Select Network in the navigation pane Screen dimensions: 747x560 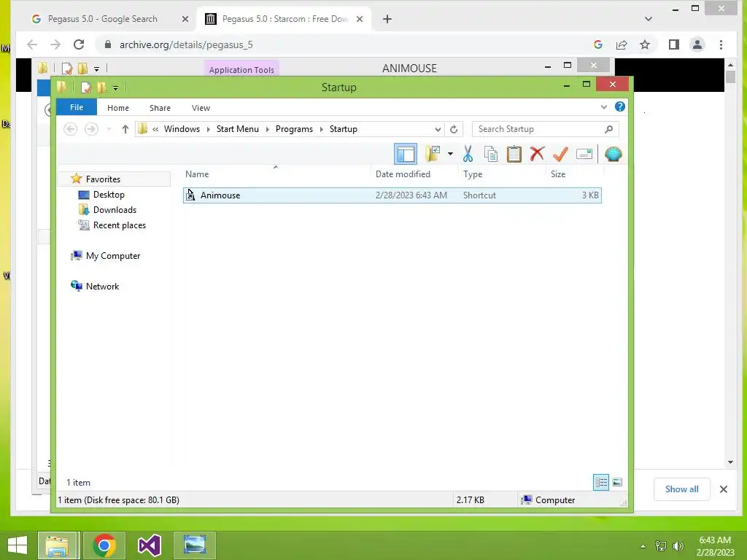click(102, 286)
